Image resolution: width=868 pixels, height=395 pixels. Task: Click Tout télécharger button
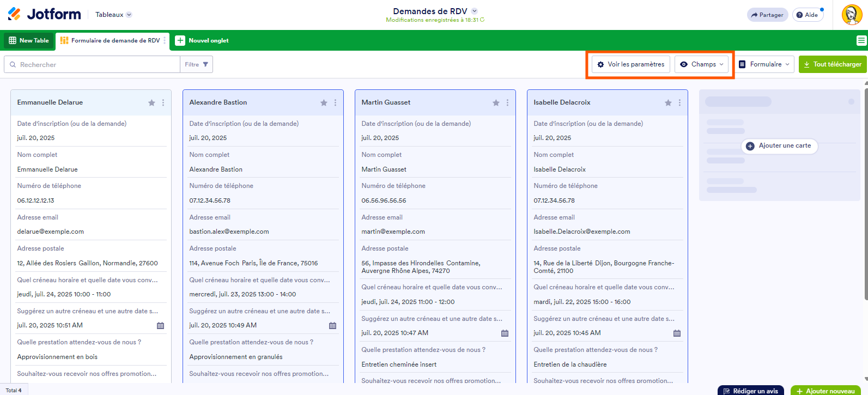(x=833, y=64)
